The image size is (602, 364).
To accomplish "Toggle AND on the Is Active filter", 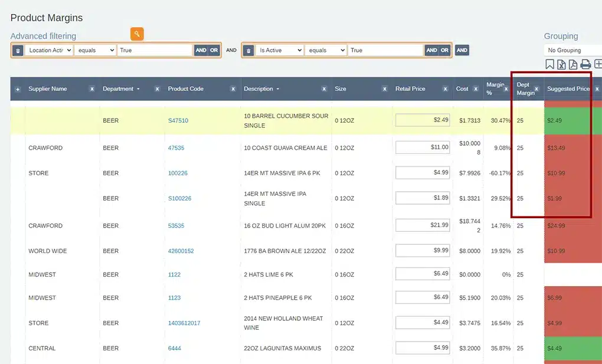I will 432,50.
